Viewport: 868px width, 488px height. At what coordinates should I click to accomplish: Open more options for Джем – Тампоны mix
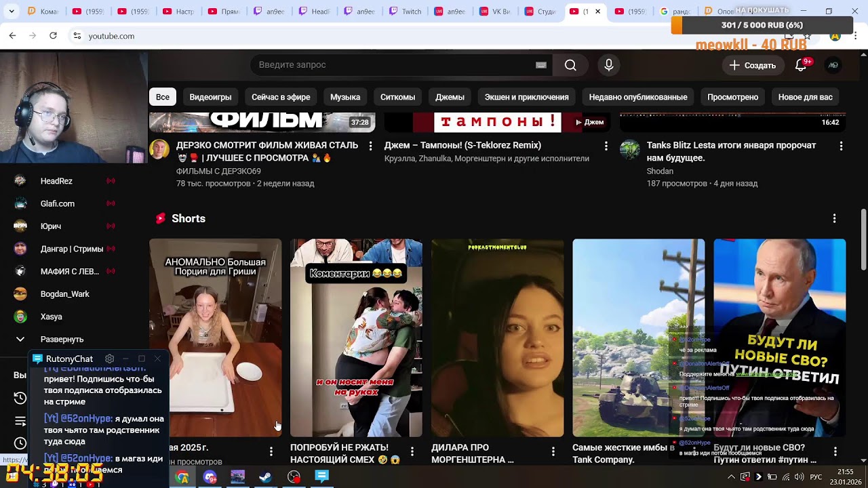[606, 146]
